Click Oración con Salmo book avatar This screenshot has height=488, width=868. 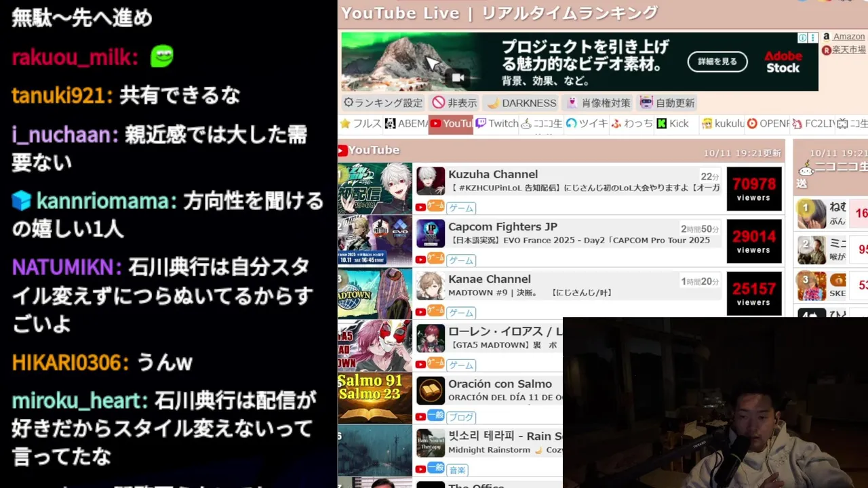point(431,390)
